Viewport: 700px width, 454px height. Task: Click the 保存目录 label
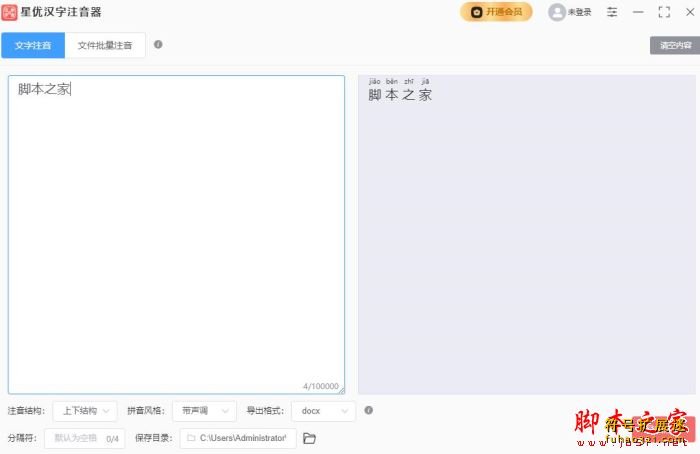(154, 438)
